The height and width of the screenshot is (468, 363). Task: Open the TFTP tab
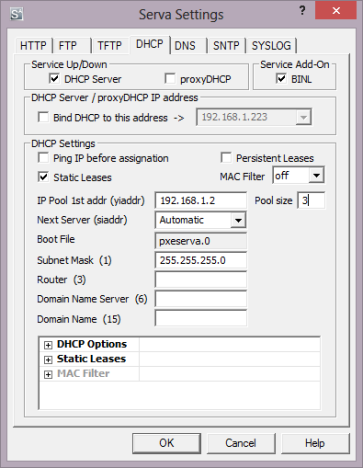coord(110,45)
